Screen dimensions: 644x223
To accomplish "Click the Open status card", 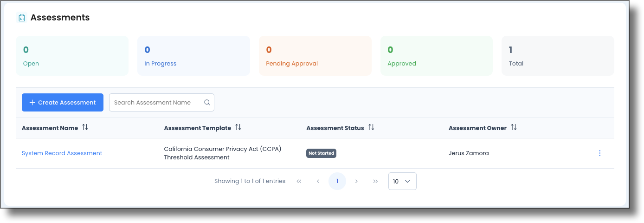I will (72, 56).
